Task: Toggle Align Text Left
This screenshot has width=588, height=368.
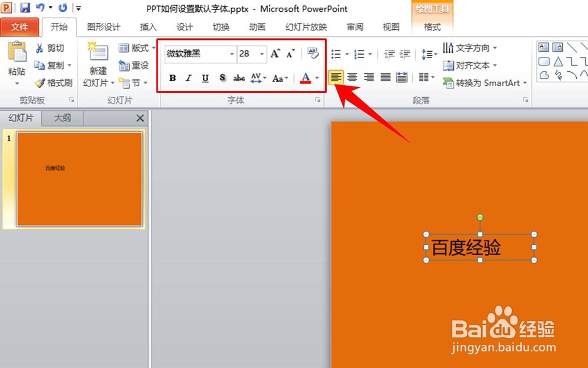Action: point(336,78)
